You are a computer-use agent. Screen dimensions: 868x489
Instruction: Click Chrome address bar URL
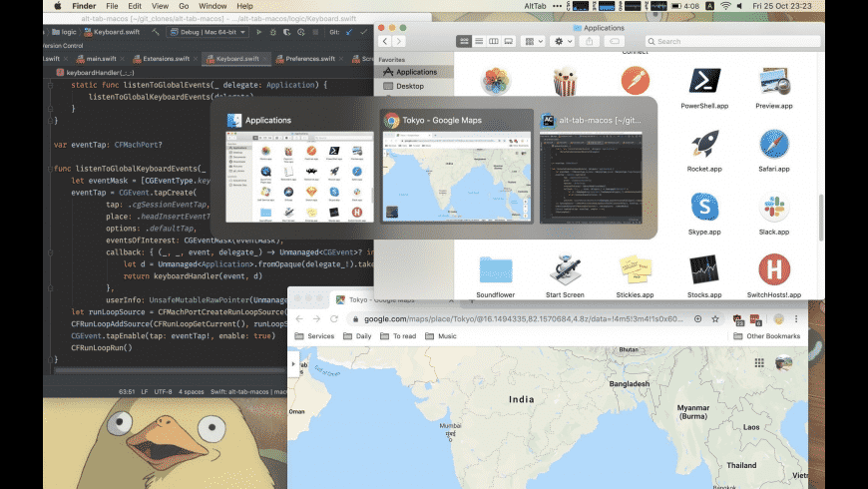523,319
